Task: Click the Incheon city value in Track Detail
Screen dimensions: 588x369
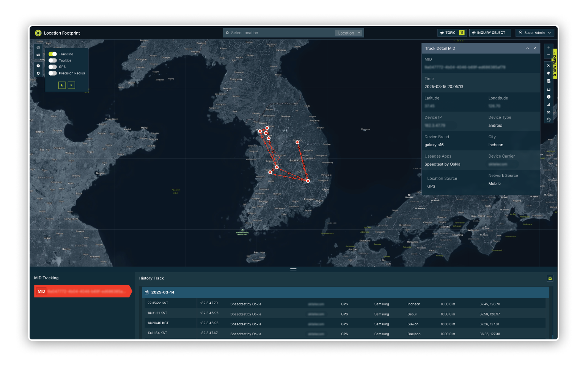Action: click(496, 145)
